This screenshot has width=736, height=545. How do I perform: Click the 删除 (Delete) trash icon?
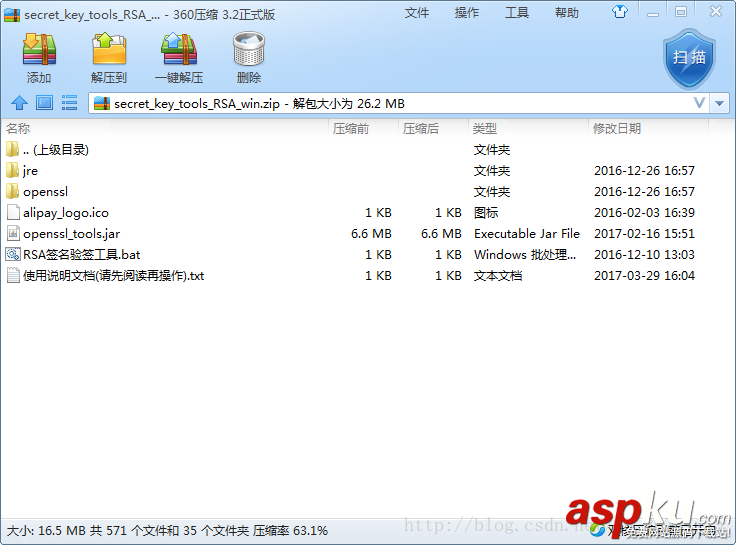pos(249,49)
